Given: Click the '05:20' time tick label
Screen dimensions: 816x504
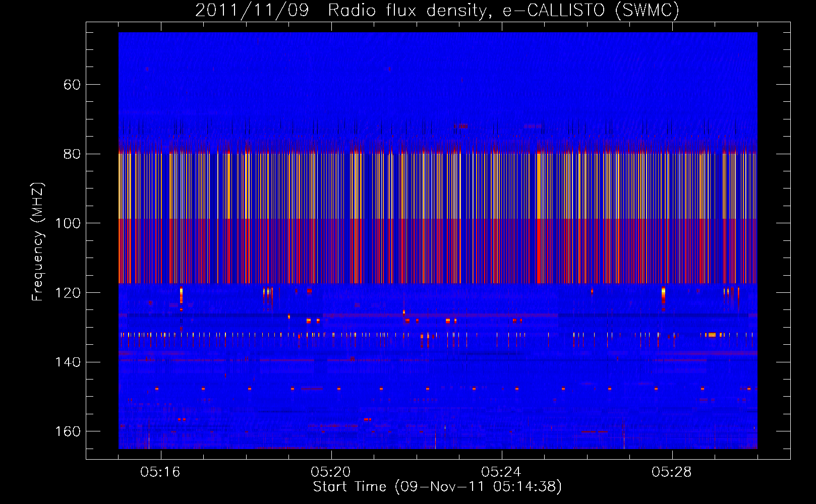Looking at the screenshot, I should coord(331,472).
